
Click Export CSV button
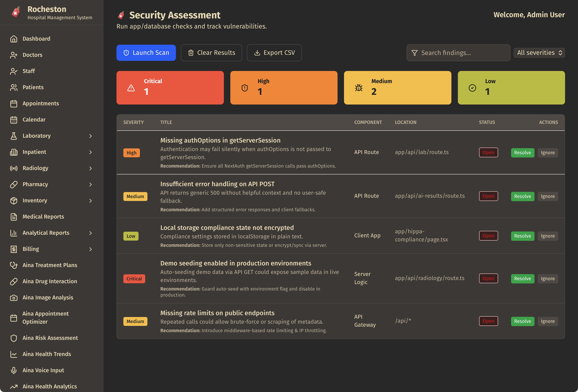[x=274, y=52]
